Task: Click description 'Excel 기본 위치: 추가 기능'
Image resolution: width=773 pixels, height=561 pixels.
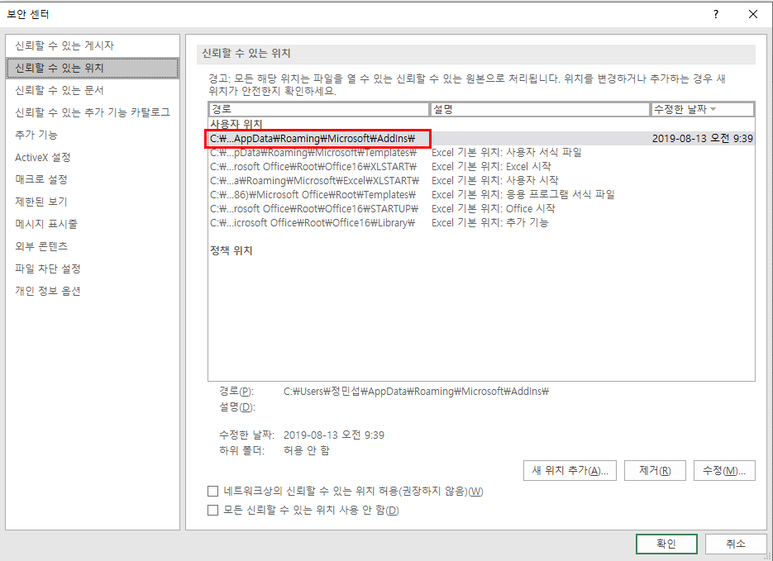Action: 490,223
